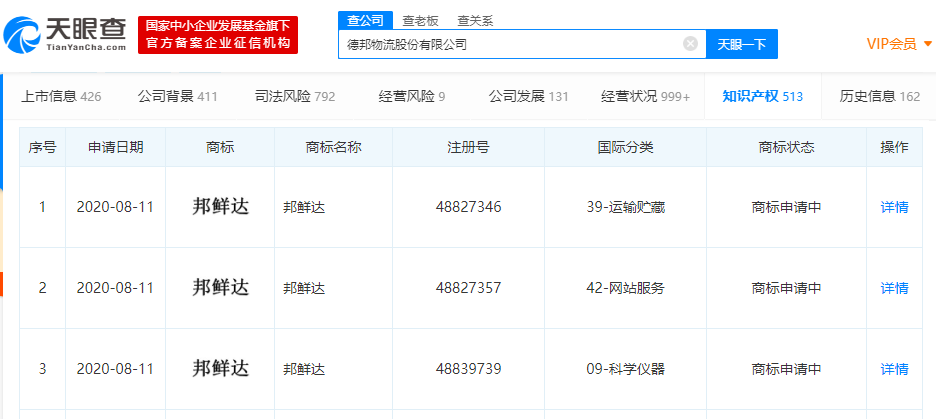The image size is (936, 419).
Task: Open 详情 for the 42-网站服务 trademark
Action: point(894,288)
